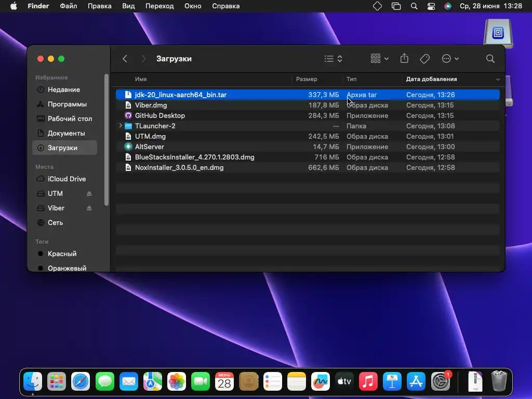
Task: Open Mail from the Dock
Action: click(x=129, y=381)
